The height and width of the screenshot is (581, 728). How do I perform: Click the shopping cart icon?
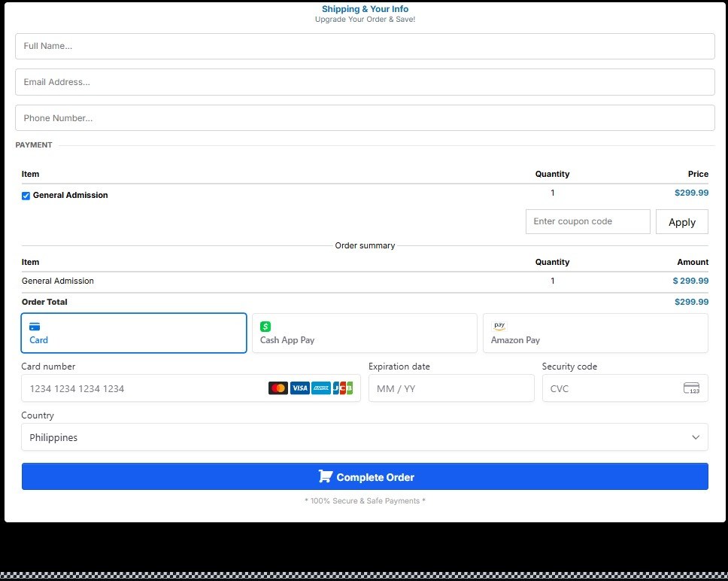326,476
